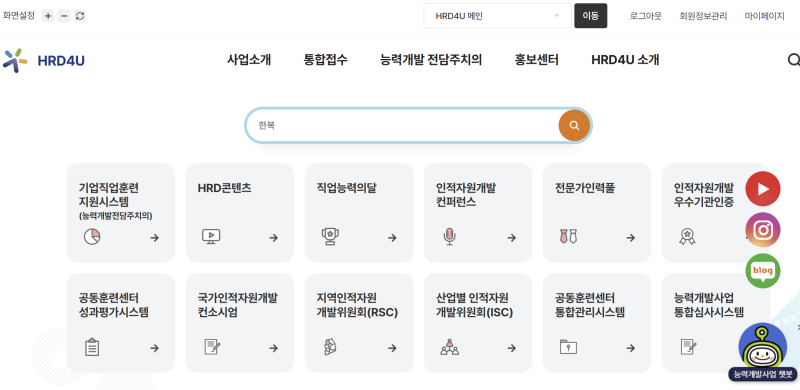Click the HRD콘텐츠 monitor play icon

[211, 236]
